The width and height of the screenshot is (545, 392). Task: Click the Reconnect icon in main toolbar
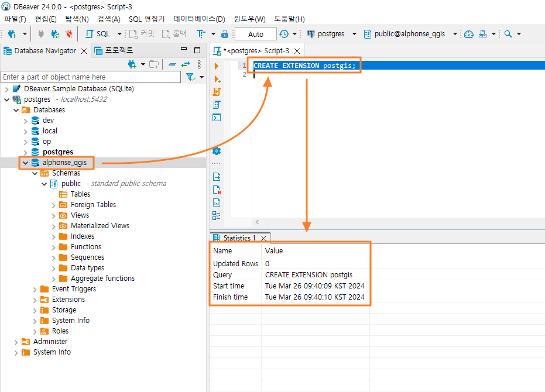pos(55,34)
